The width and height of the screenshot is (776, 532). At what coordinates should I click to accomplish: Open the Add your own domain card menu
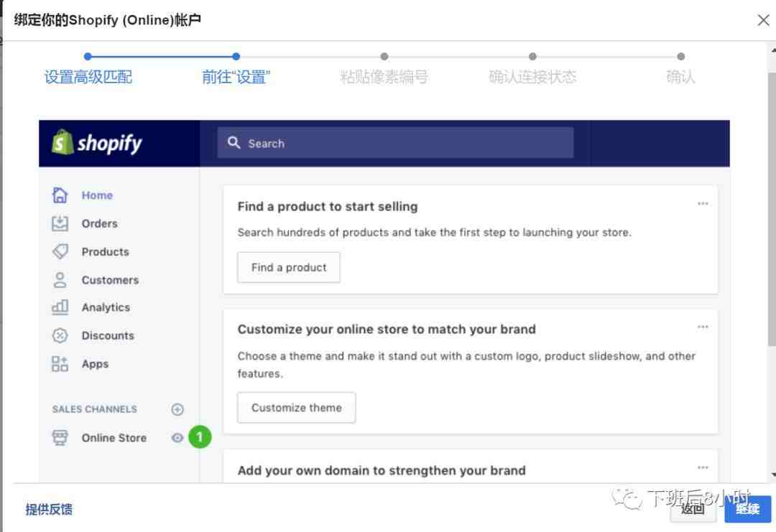pos(703,468)
